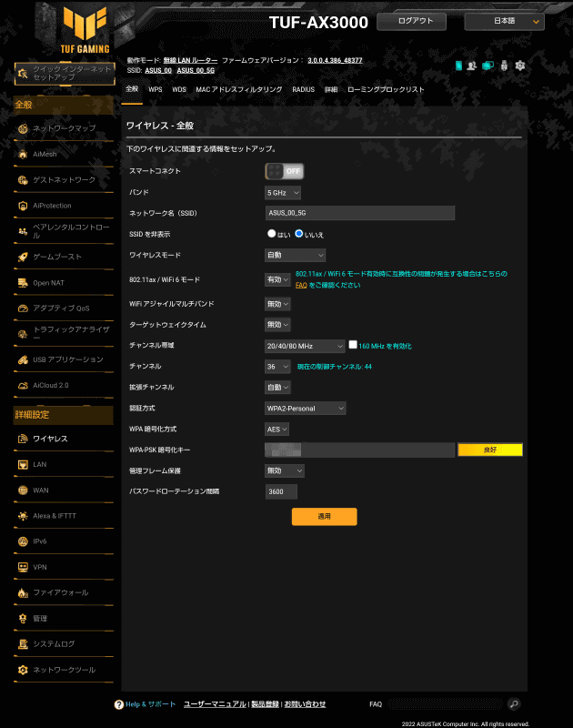Image resolution: width=573 pixels, height=728 pixels.
Task: Switch to the MAC アドレスフィルタリング tab
Action: pyautogui.click(x=239, y=89)
